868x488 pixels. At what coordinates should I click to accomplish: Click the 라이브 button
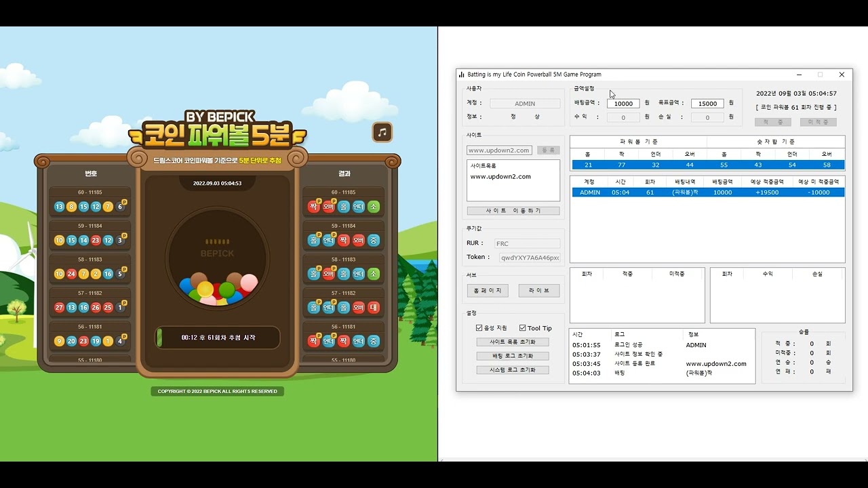[539, 290]
